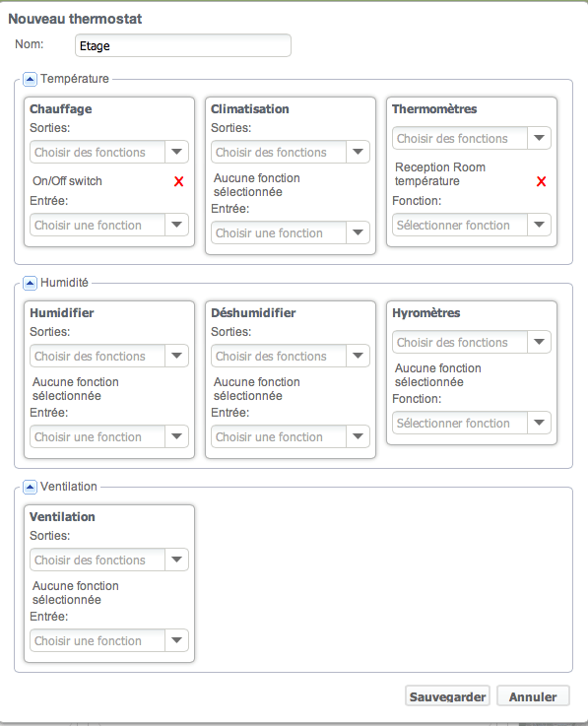Remove the On/Off switch output from Chauffage

pyautogui.click(x=178, y=181)
